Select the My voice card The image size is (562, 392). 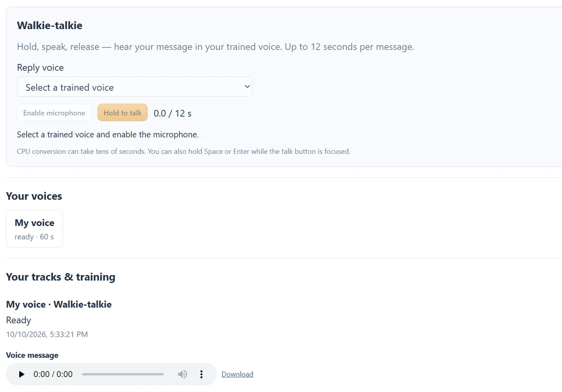[x=34, y=228]
